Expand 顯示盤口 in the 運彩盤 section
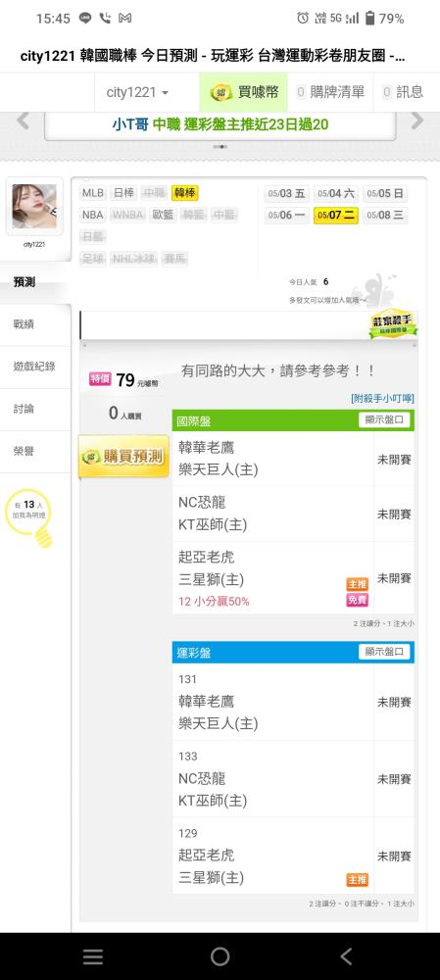Image resolution: width=440 pixels, height=980 pixels. pos(384,652)
